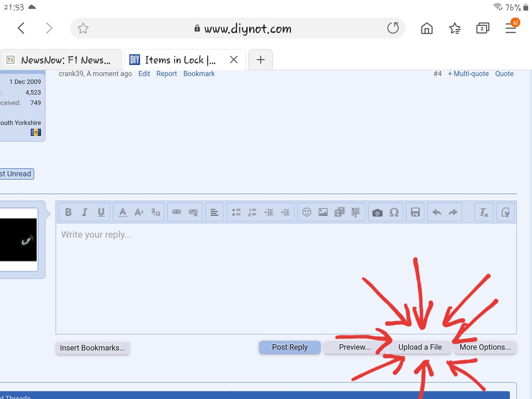Toggle italic text formatting

(85, 212)
